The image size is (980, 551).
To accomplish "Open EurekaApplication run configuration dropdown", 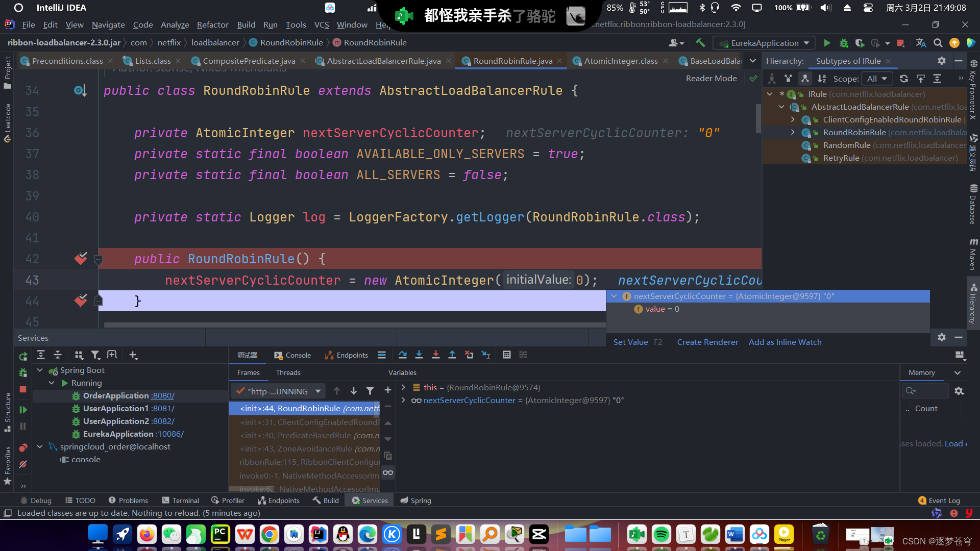I will point(806,43).
